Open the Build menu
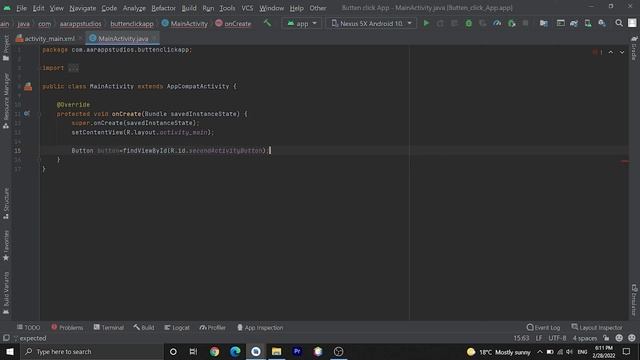640x360 pixels. [189, 8]
